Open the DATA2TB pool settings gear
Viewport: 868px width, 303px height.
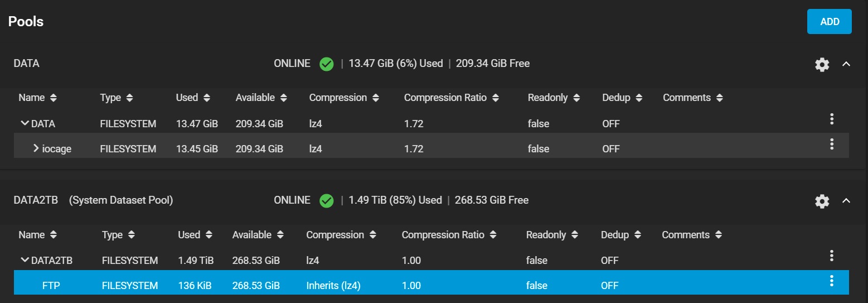pyautogui.click(x=822, y=201)
